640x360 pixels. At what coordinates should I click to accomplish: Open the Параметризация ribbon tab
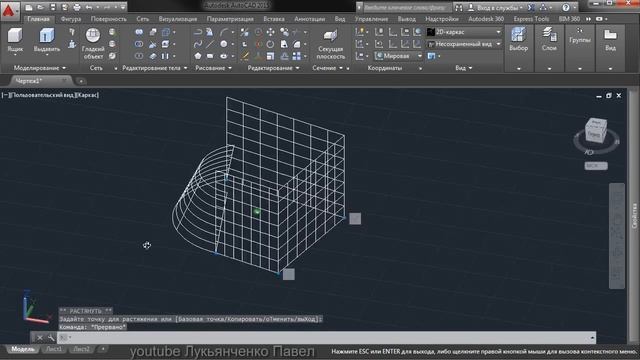click(230, 19)
